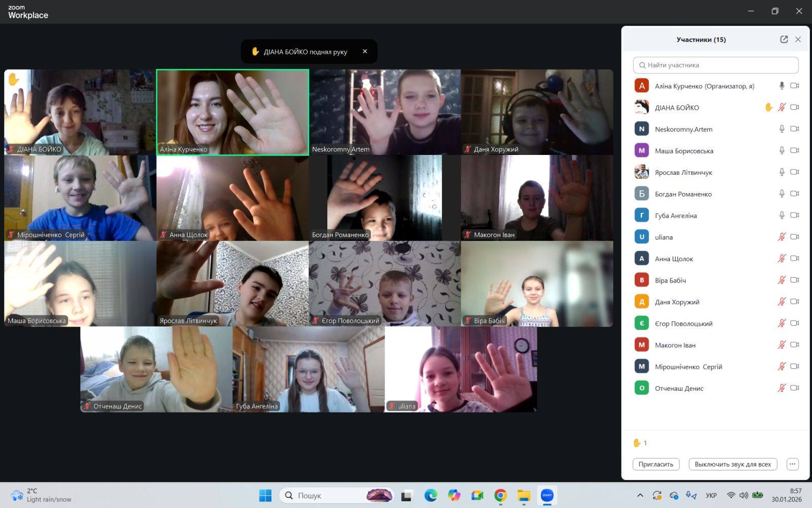The height and width of the screenshot is (508, 812).
Task: Open more options ellipsis in participants panel
Action: coord(792,464)
